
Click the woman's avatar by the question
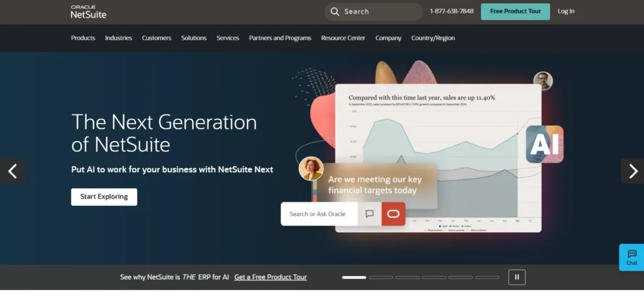[311, 169]
